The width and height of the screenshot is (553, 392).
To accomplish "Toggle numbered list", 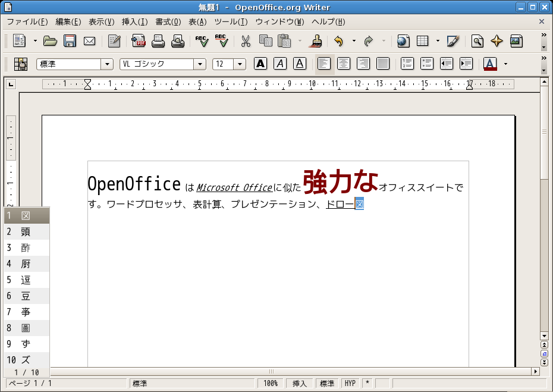I will point(407,64).
